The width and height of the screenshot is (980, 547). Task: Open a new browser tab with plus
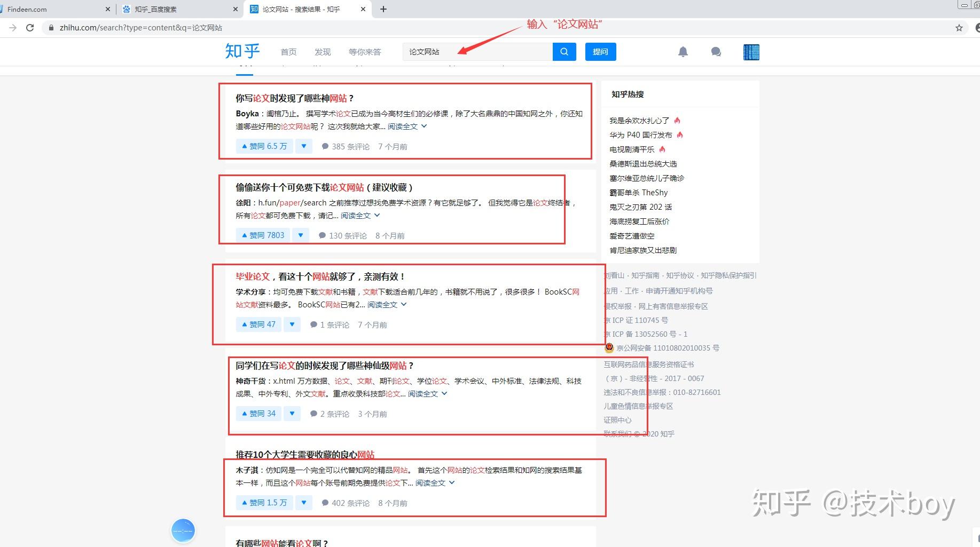coord(383,9)
